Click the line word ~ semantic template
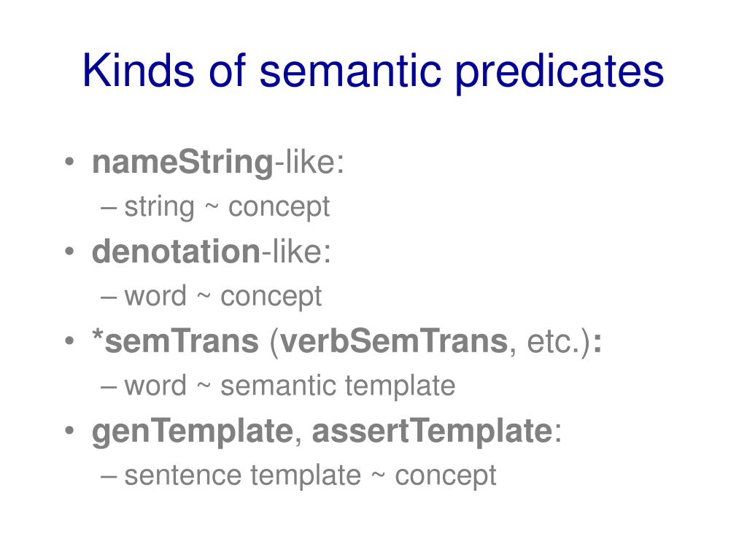The image size is (747, 560). tap(290, 386)
